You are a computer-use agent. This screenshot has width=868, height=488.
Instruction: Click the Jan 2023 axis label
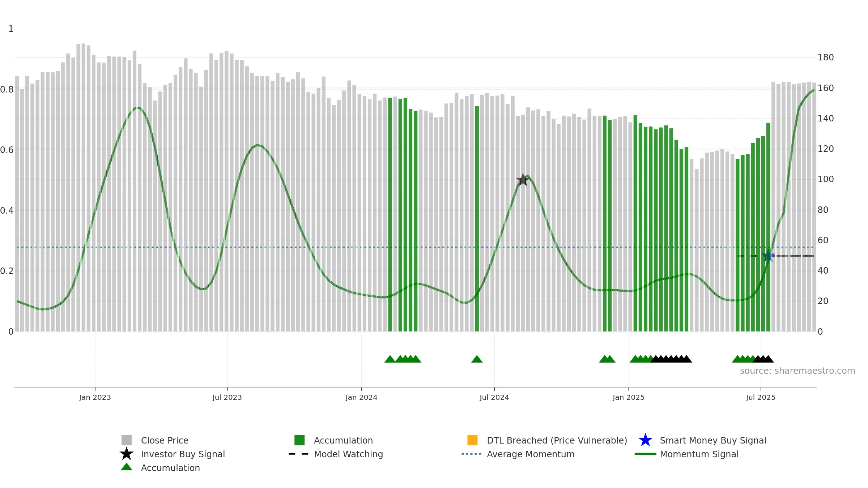(95, 398)
